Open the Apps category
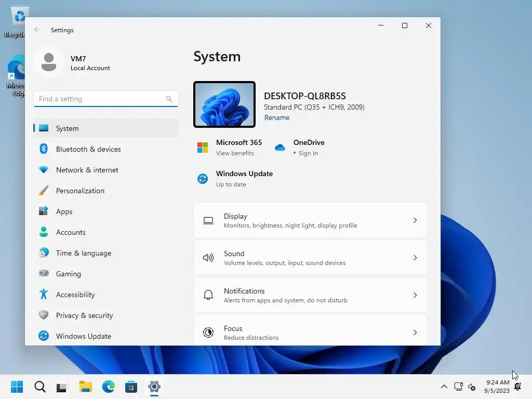The width and height of the screenshot is (532, 399). pyautogui.click(x=106, y=211)
